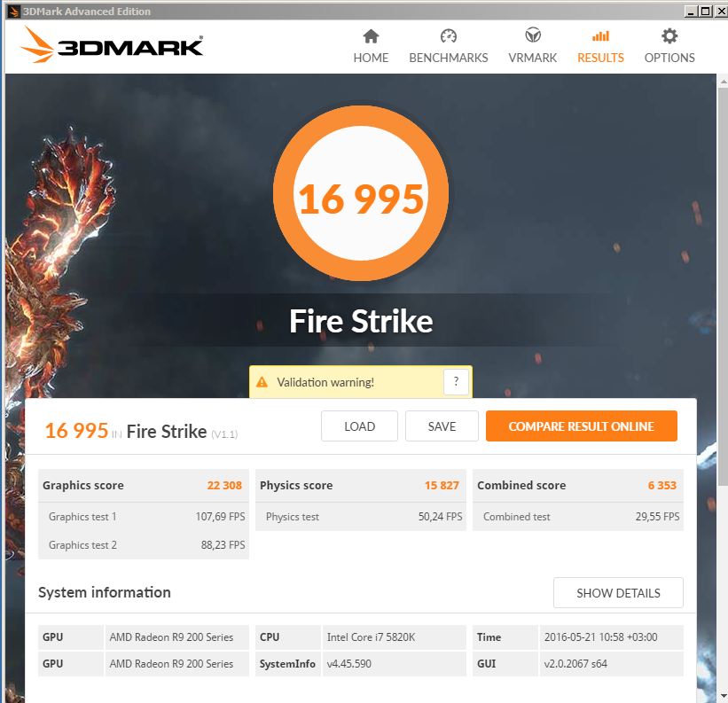The height and width of the screenshot is (703, 728).
Task: Go to the BENCHMARKS tab
Action: (449, 58)
